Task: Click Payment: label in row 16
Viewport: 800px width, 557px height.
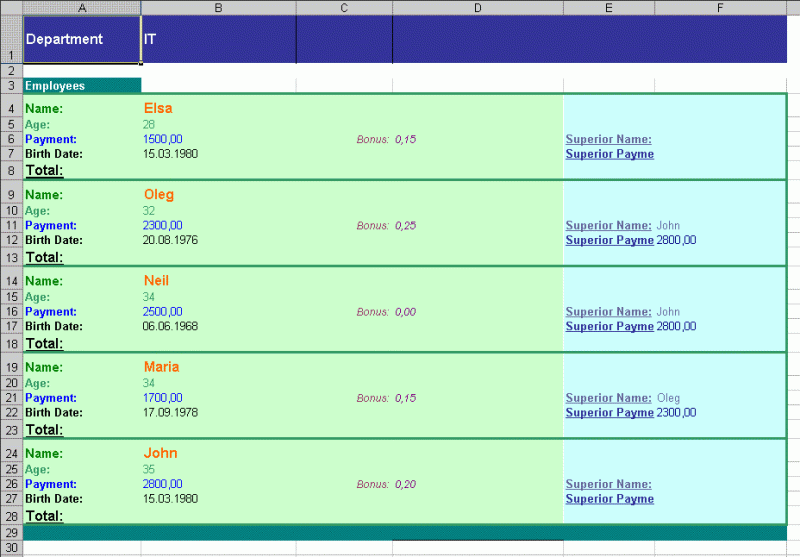Action: pyautogui.click(x=51, y=312)
